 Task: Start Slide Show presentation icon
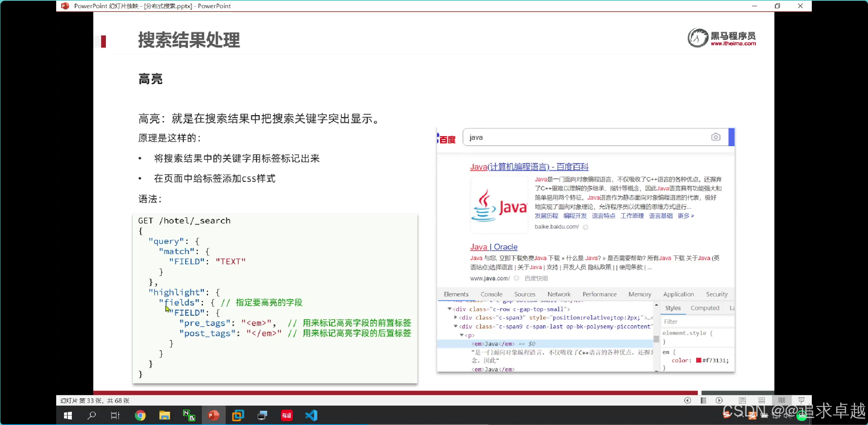[801, 400]
